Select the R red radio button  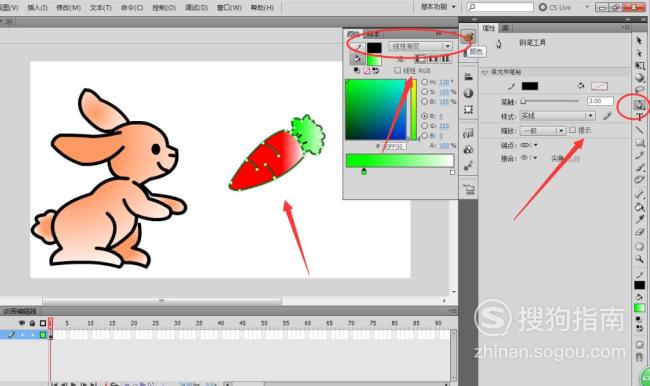(x=424, y=116)
